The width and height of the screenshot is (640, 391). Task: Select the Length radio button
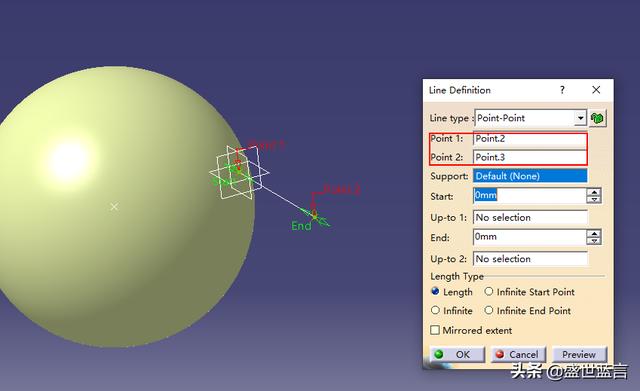[x=435, y=291]
